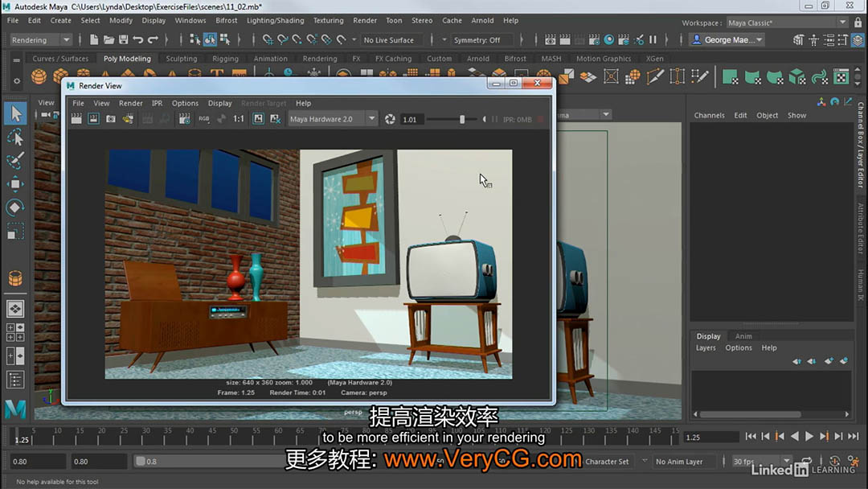The height and width of the screenshot is (489, 868).
Task: Click the Polygon Cube shelf icon
Action: (x=60, y=76)
